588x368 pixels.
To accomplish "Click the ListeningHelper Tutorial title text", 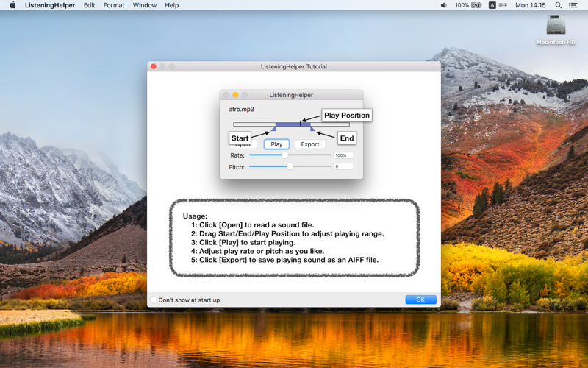I will (293, 66).
